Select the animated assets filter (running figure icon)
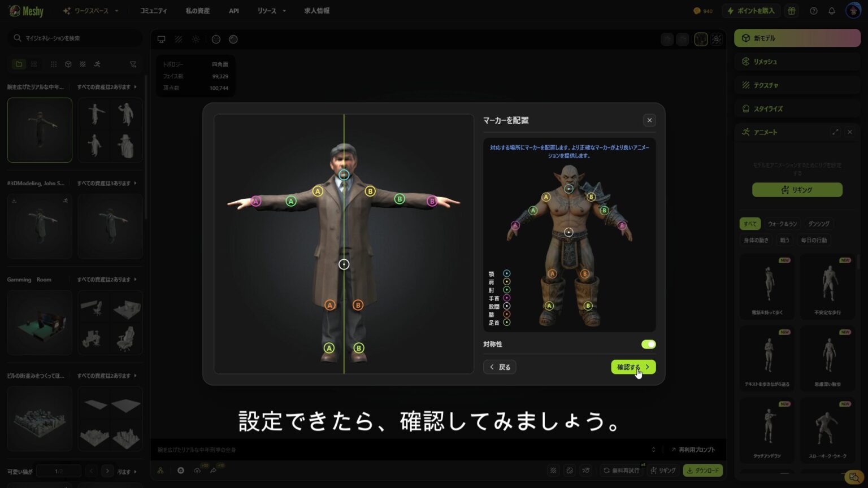Viewport: 868px width, 488px height. [x=97, y=64]
